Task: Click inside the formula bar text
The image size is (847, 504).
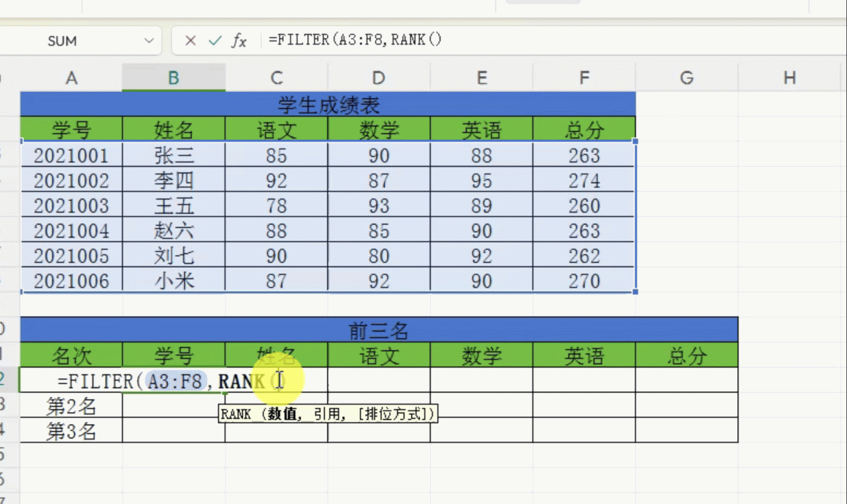Action: (x=355, y=40)
